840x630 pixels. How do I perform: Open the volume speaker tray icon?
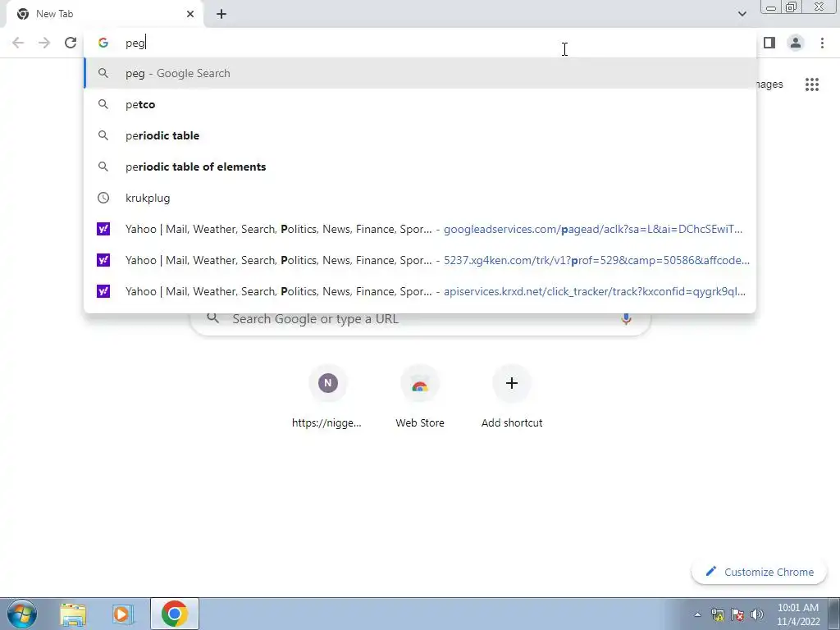(757, 614)
